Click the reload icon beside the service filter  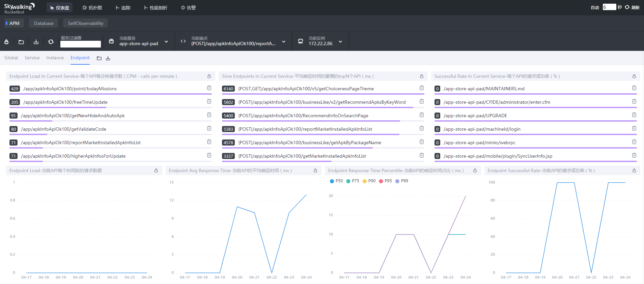[x=51, y=42]
